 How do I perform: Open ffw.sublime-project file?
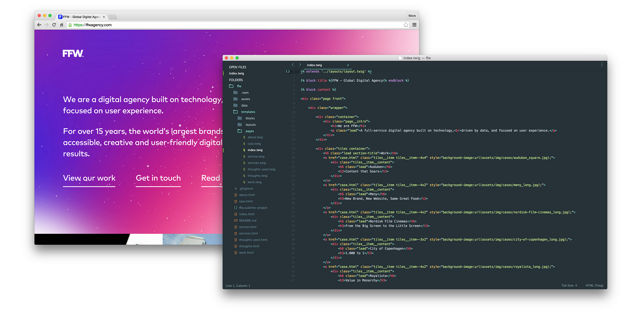point(253,208)
